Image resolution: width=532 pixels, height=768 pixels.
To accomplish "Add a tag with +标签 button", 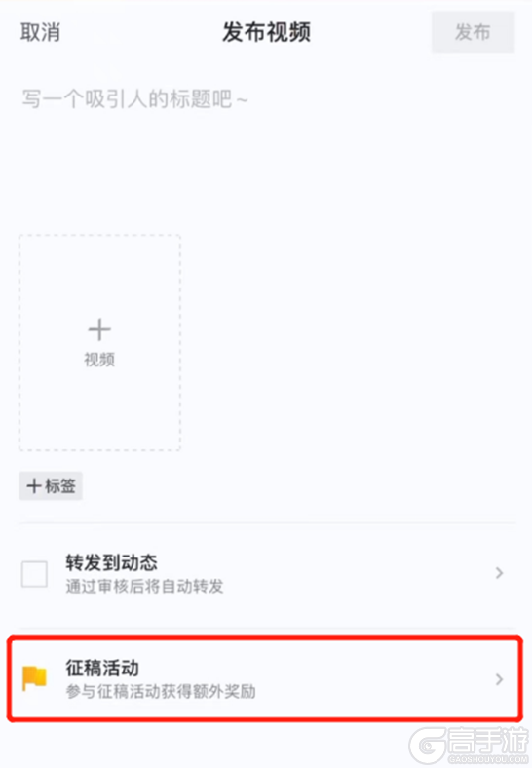I will [x=51, y=486].
